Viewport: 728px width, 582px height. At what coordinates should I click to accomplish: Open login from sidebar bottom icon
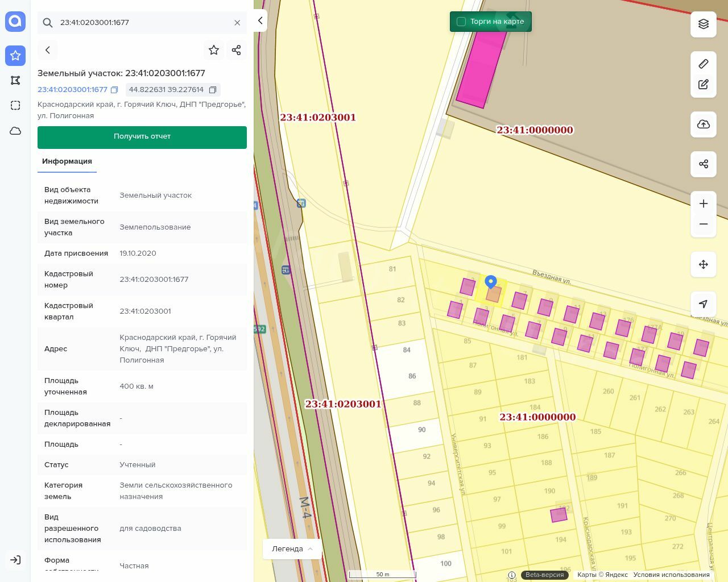pos(15,560)
